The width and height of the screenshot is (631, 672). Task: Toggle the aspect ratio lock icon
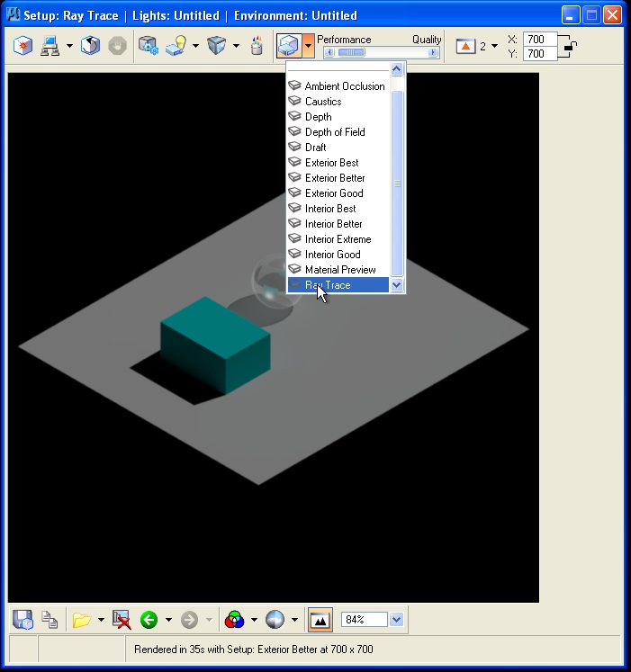[571, 46]
